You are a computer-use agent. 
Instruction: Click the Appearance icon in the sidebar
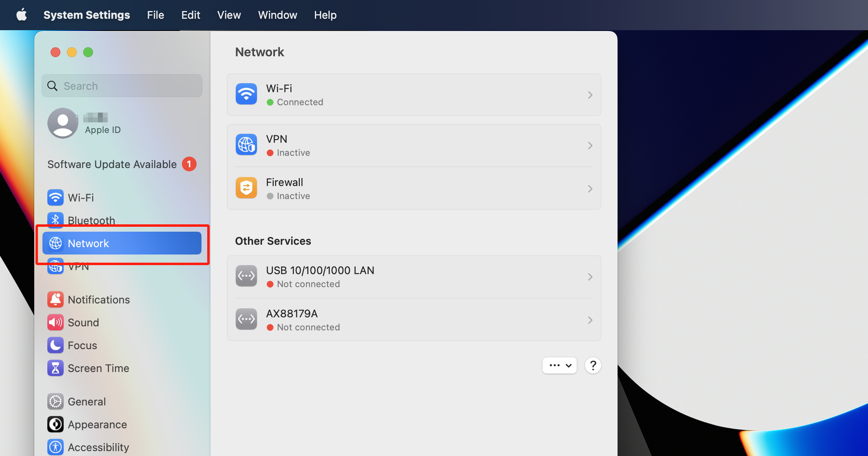coord(55,425)
